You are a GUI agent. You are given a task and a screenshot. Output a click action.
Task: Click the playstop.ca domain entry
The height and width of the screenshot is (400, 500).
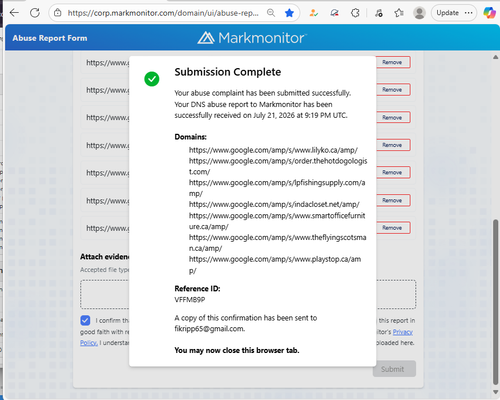(x=275, y=265)
